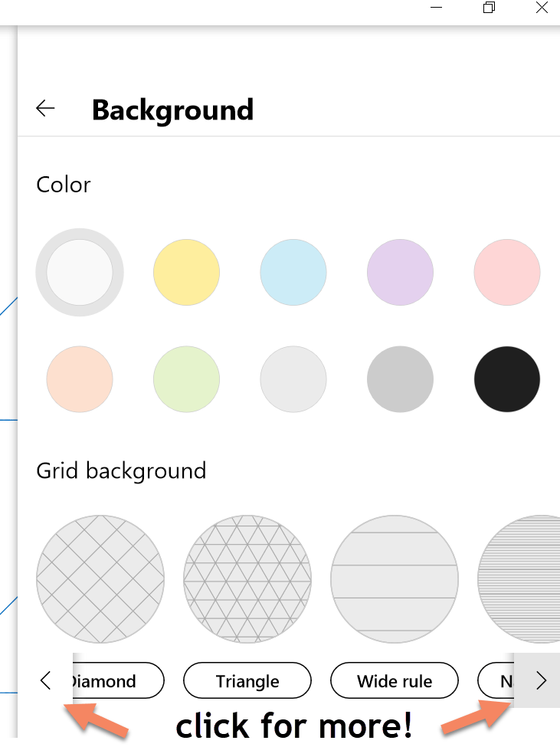Choose the yellow background color

pos(186,272)
